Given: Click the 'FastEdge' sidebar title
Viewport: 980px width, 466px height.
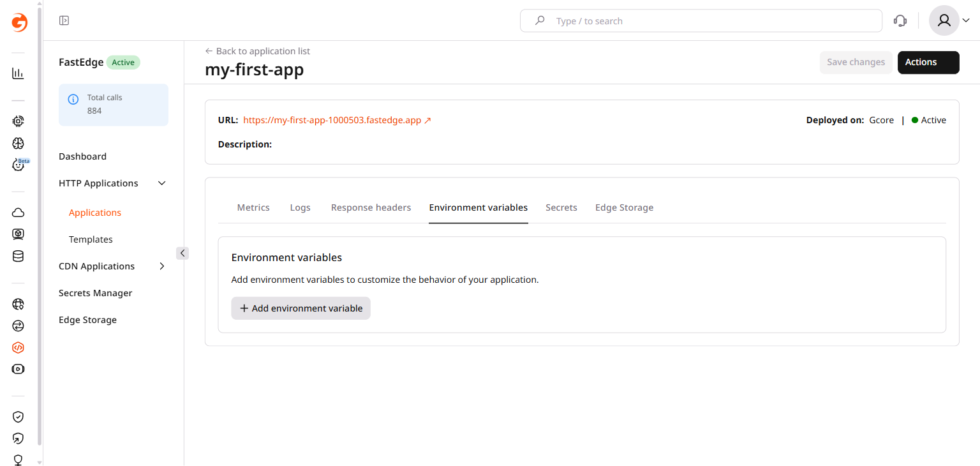Looking at the screenshot, I should (81, 63).
